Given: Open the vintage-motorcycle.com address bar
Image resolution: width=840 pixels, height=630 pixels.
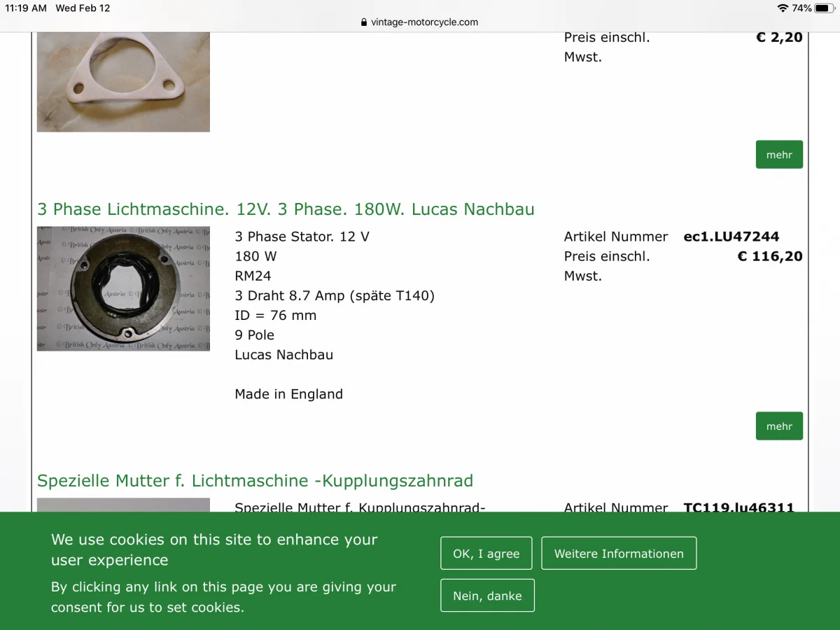Looking at the screenshot, I should click(419, 22).
